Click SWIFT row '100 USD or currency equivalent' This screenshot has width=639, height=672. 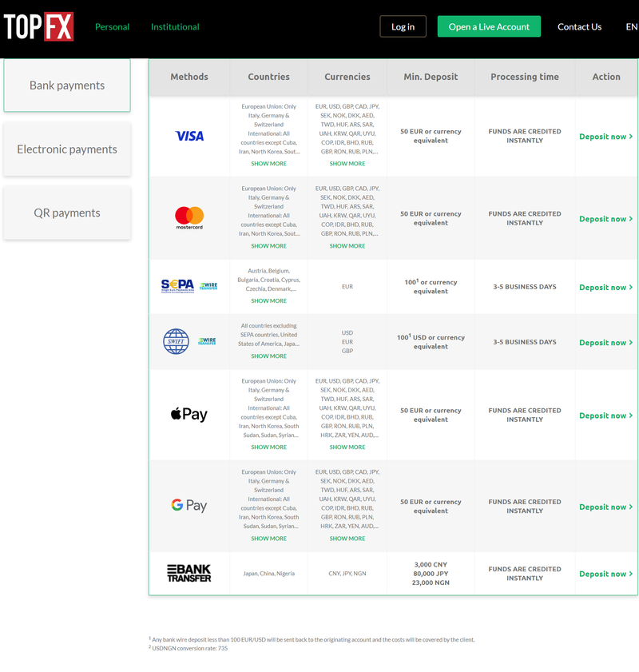pyautogui.click(x=431, y=341)
